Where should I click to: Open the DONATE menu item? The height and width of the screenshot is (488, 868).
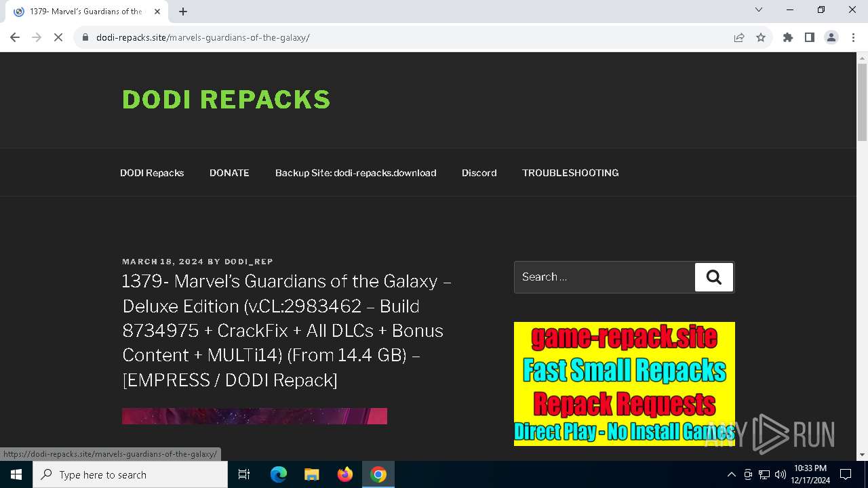[229, 173]
